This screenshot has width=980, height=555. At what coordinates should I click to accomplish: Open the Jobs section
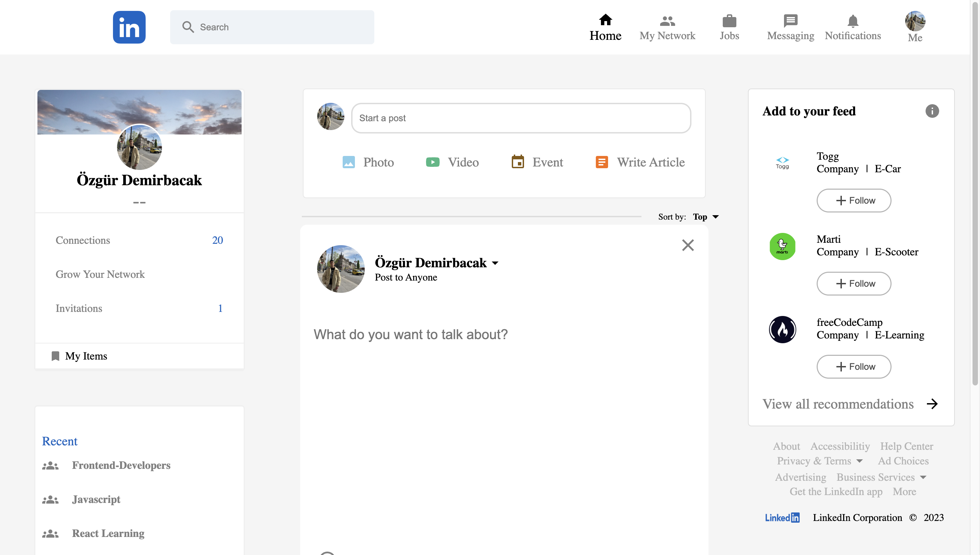pyautogui.click(x=729, y=27)
